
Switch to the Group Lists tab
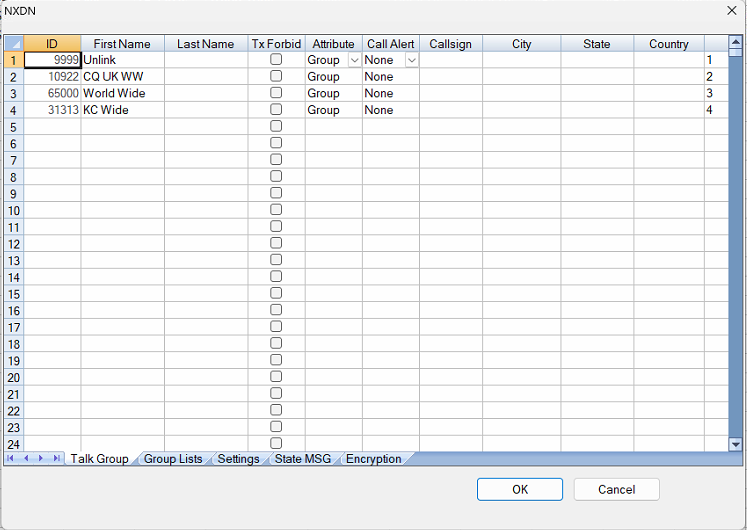tap(173, 459)
